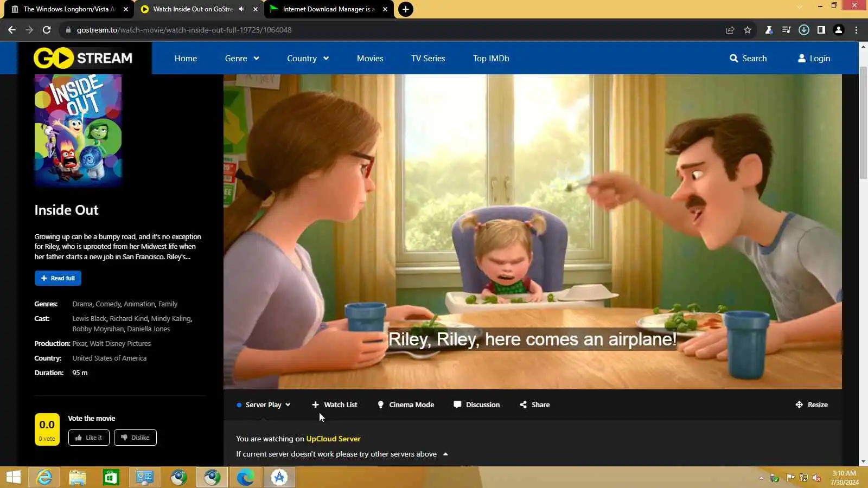Open the Windows Start menu
This screenshot has height=488, width=868.
coord(13,477)
